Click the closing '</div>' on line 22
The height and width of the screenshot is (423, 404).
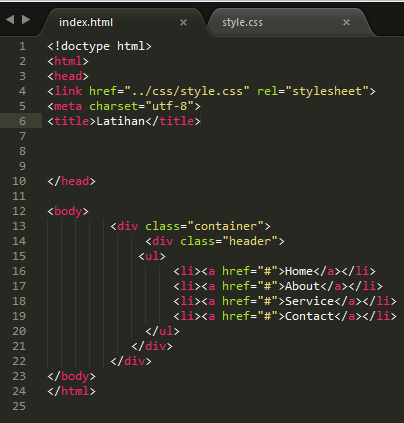click(131, 361)
